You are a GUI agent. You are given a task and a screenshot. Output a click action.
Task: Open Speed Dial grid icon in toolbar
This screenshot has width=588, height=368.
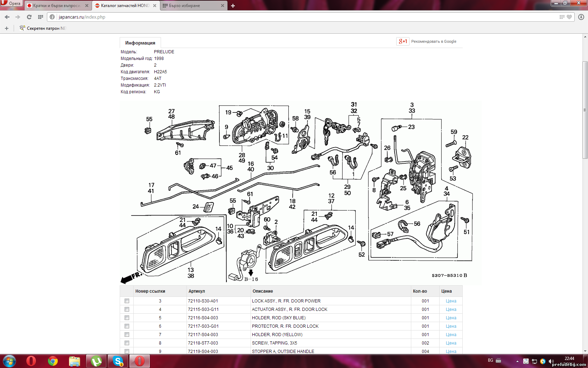[x=41, y=17]
